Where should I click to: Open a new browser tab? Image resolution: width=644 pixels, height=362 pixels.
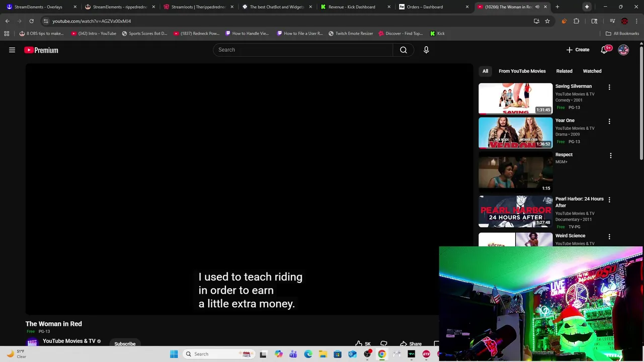[557, 7]
